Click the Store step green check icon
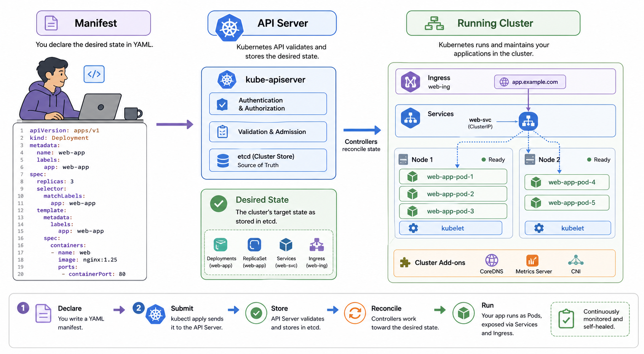Screen dimensions: 644x354 click(256, 313)
